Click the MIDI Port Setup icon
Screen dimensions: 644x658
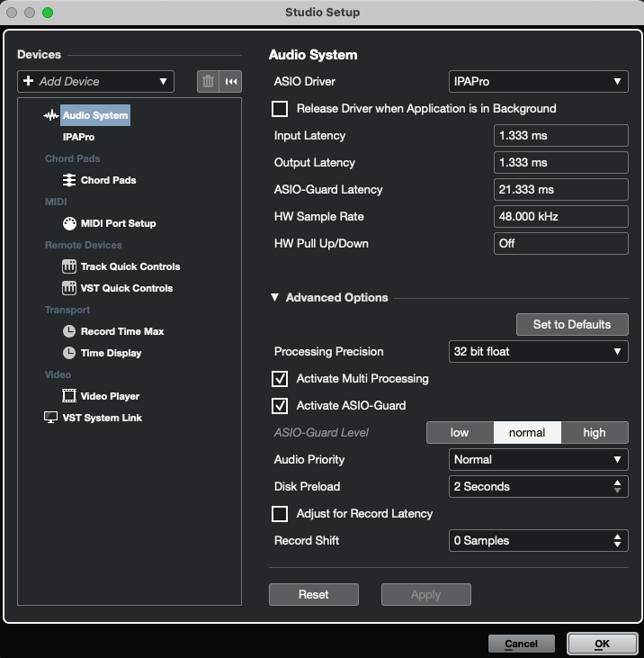click(69, 223)
